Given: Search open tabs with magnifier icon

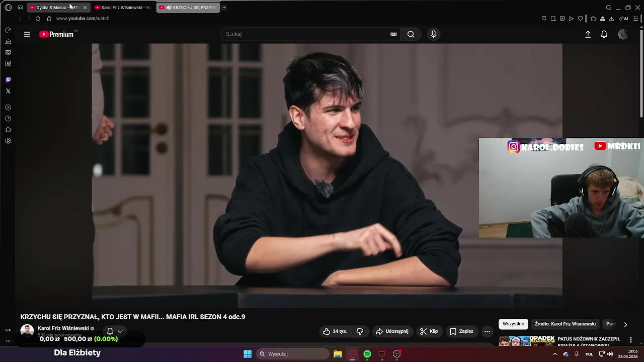Looking at the screenshot, I should [x=608, y=8].
